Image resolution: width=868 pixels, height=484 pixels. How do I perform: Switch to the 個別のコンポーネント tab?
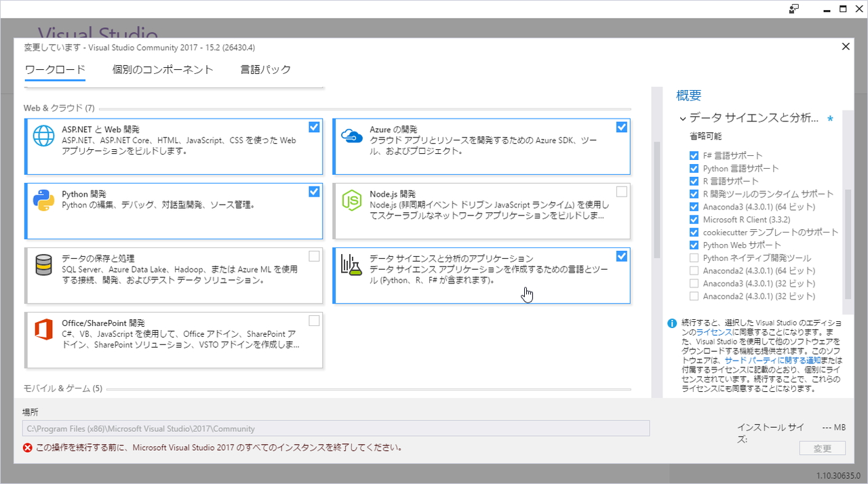163,69
